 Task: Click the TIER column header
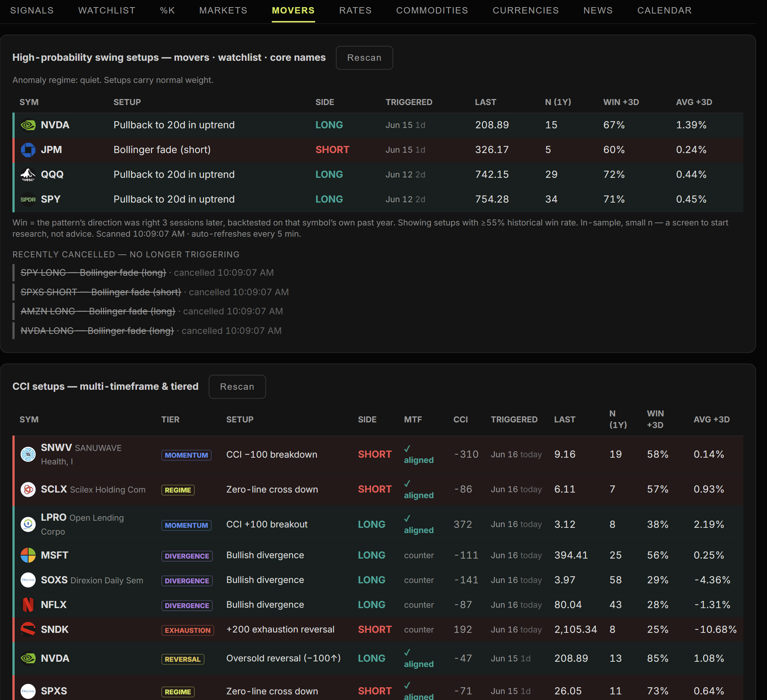pos(170,420)
